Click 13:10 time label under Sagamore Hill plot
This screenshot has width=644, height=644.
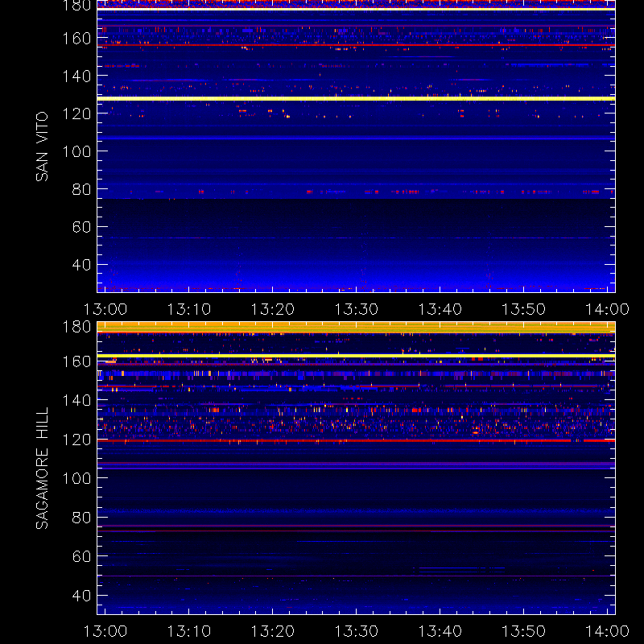[x=189, y=631]
